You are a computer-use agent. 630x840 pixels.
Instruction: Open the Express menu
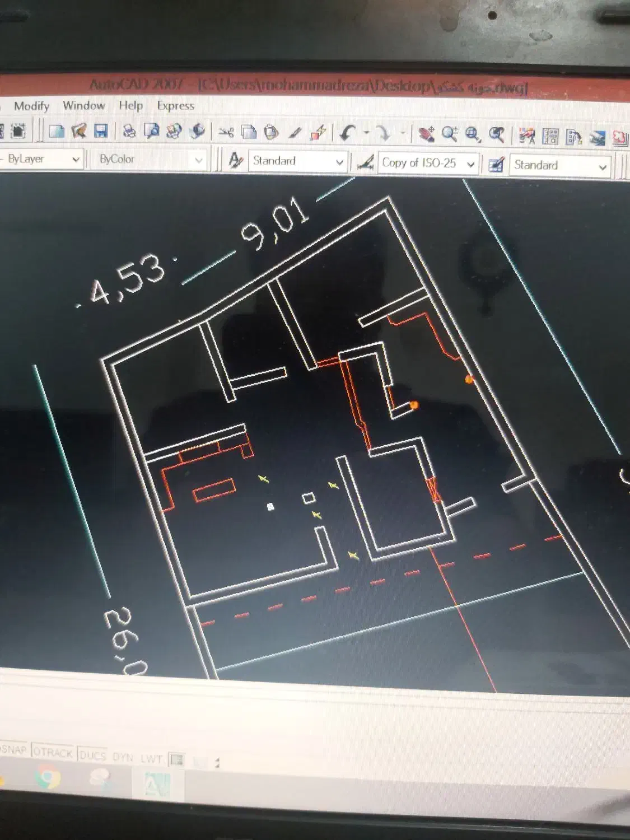pos(175,106)
